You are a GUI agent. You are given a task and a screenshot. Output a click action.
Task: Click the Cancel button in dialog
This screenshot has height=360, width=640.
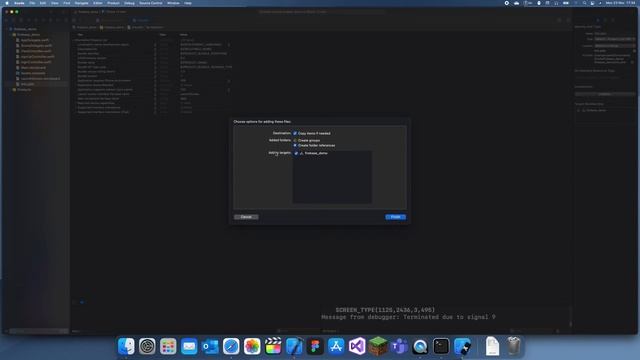point(246,217)
